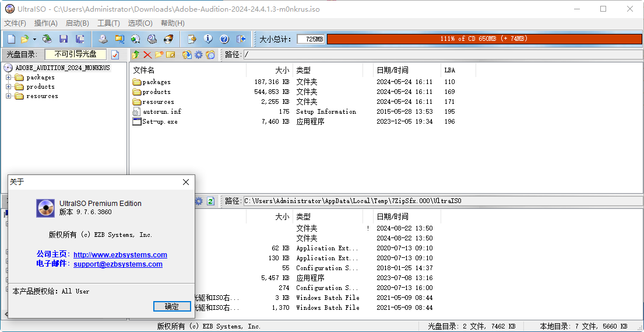Select the Set-up.exe file

click(155, 121)
